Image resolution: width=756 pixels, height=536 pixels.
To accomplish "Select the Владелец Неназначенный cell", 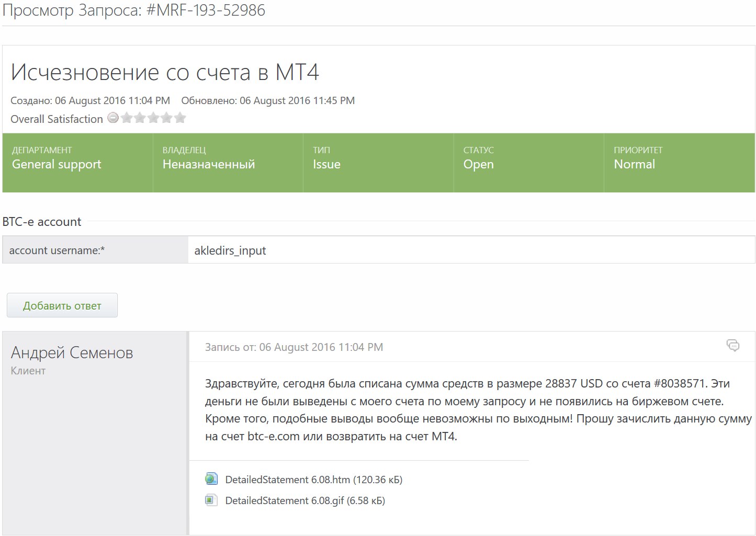I will click(x=228, y=163).
